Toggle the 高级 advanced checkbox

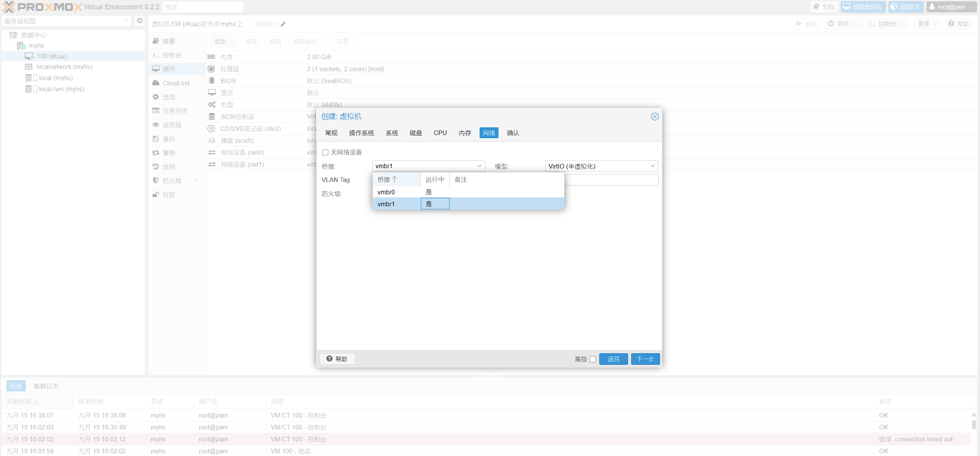593,359
